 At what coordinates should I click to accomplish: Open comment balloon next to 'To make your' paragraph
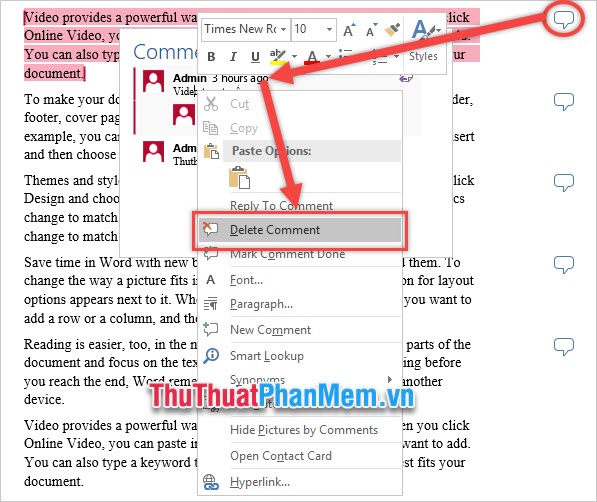click(x=563, y=101)
